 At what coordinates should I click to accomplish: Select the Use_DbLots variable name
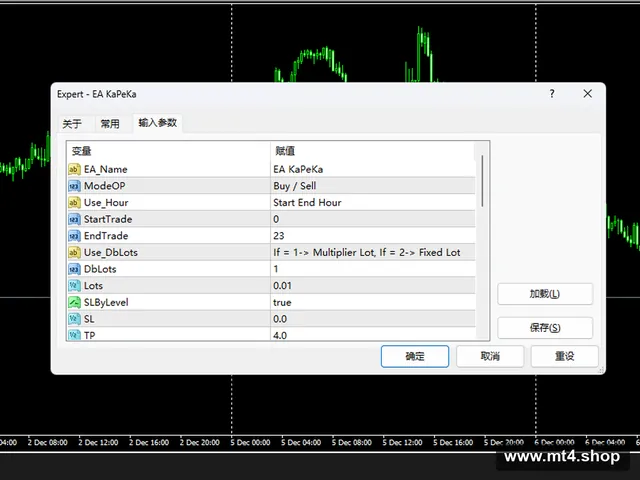coord(111,253)
